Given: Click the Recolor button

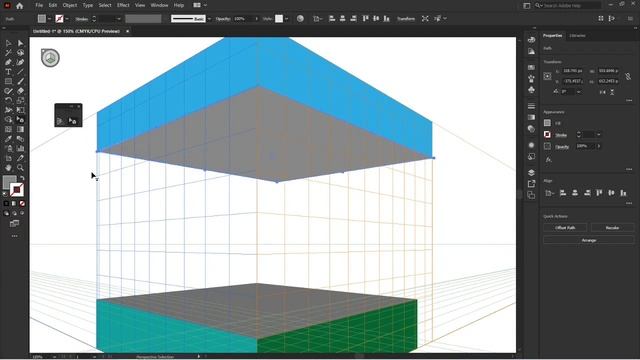Looking at the screenshot, I should 612,228.
